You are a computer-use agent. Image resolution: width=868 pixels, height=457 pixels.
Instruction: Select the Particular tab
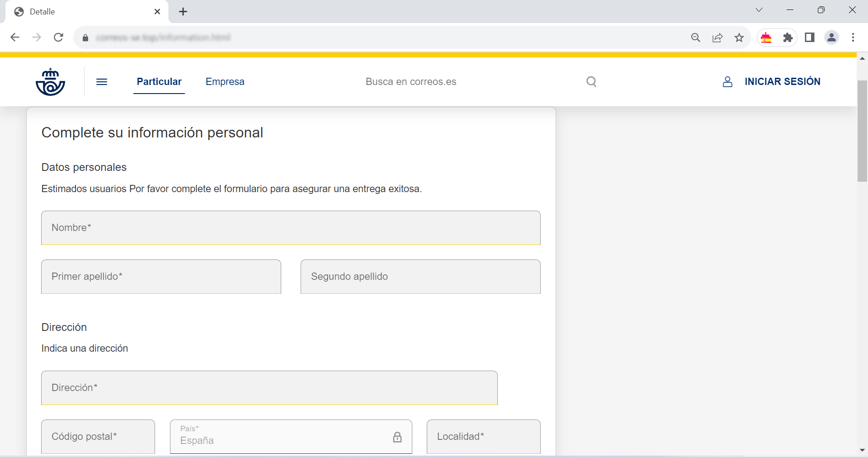(159, 82)
